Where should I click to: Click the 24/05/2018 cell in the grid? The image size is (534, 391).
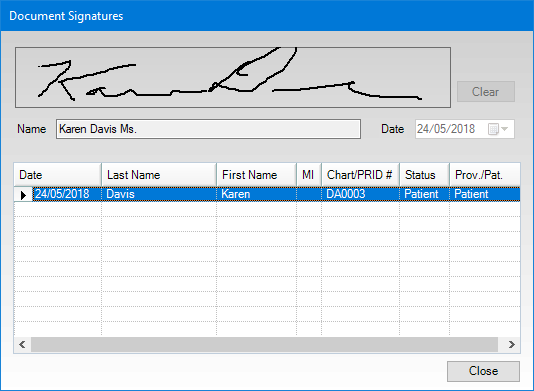[67, 194]
